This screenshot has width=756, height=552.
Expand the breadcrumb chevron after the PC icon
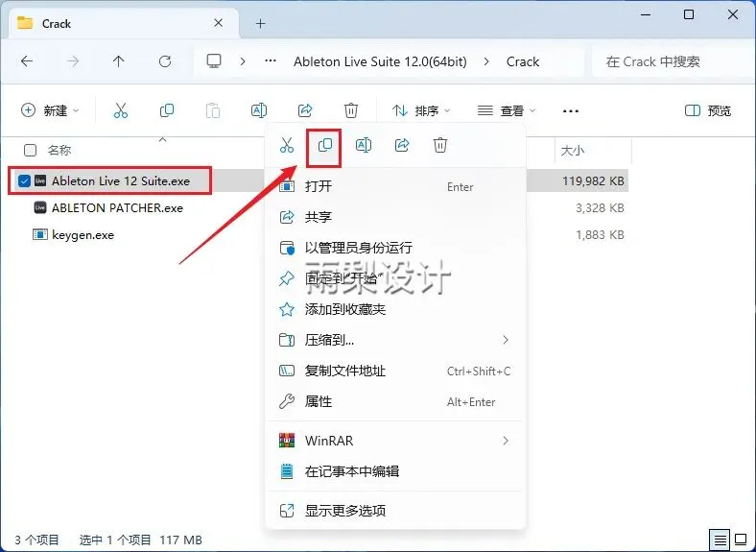tap(243, 61)
